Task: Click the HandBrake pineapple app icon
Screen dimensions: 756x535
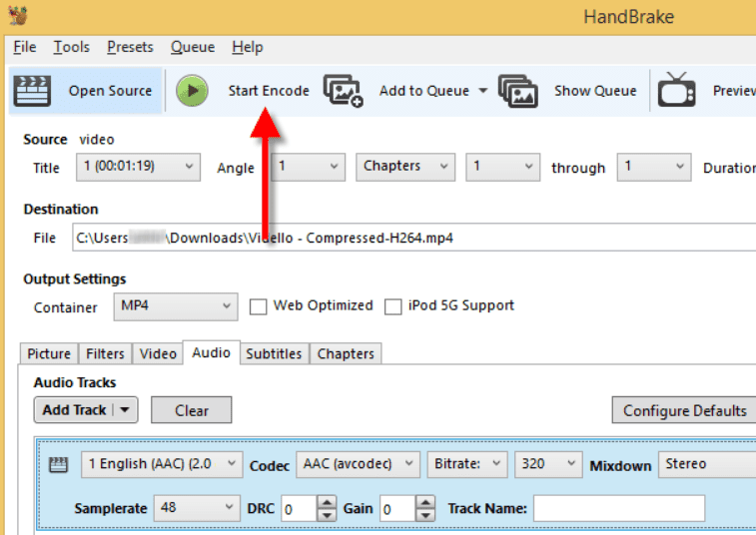Action: click(x=18, y=15)
